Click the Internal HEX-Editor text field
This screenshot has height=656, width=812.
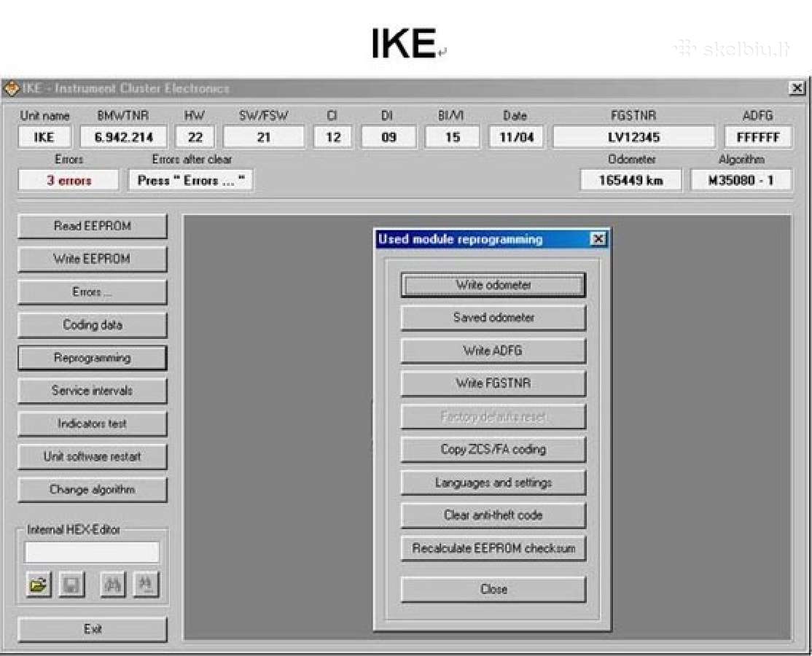(92, 552)
